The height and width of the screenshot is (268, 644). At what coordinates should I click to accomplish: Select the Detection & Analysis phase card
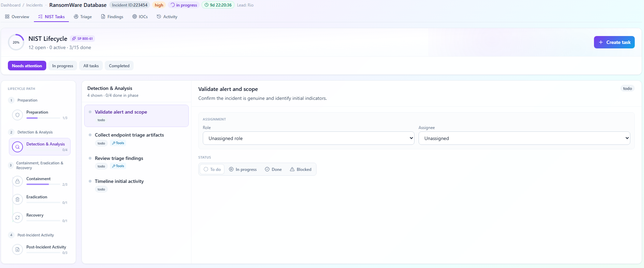click(40, 147)
